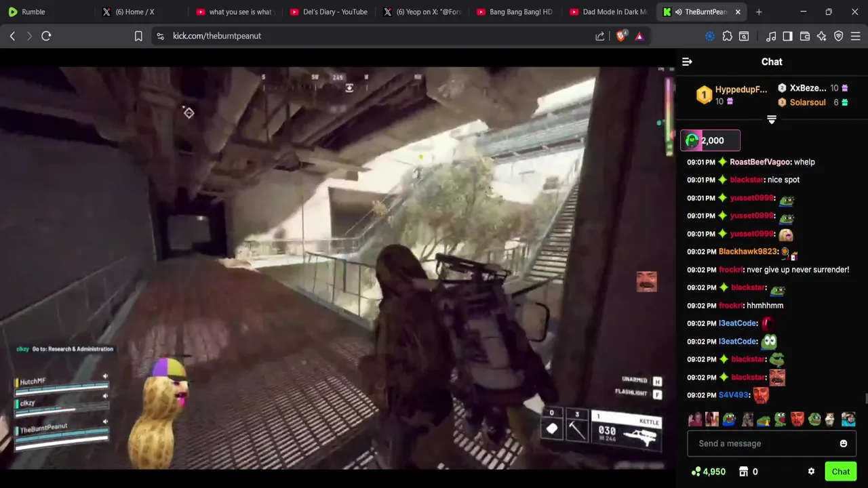Click username RoastBeefVagoo in chat
Image resolution: width=868 pixels, height=488 pixels.
click(760, 162)
